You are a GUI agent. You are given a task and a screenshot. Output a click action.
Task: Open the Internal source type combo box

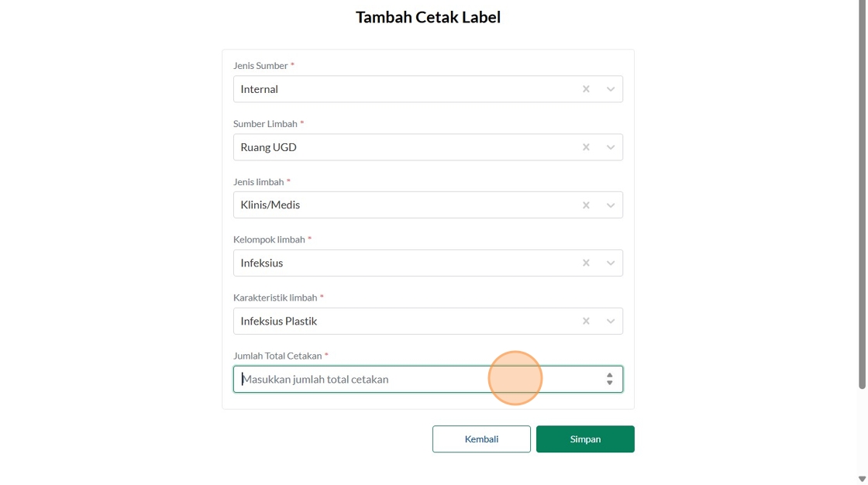click(x=403, y=89)
